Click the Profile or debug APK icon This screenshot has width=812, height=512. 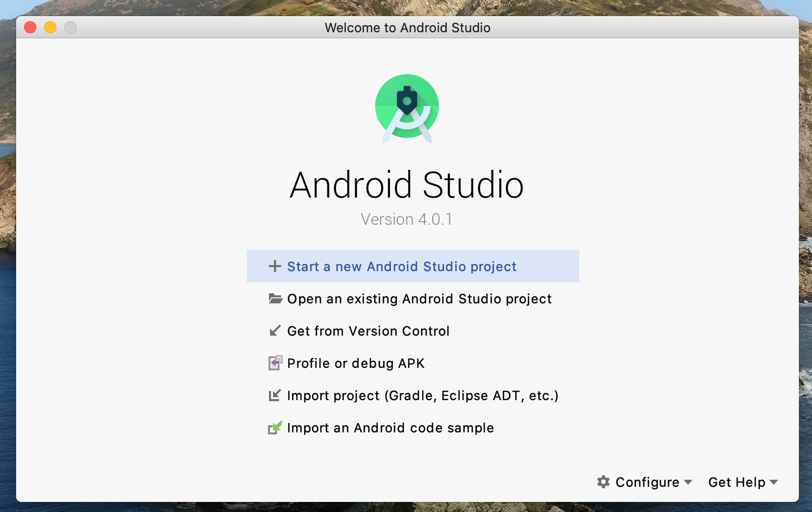[x=275, y=363]
